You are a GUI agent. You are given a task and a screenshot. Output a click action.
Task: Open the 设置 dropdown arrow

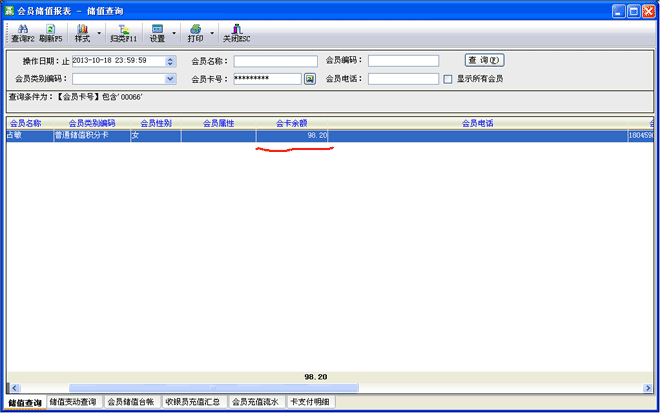[175, 33]
